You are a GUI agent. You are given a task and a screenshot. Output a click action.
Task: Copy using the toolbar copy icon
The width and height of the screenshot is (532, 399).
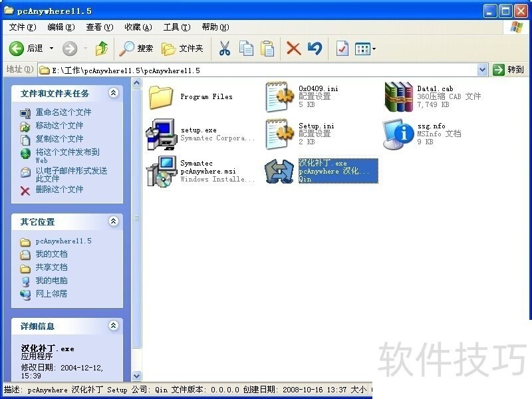pos(246,49)
